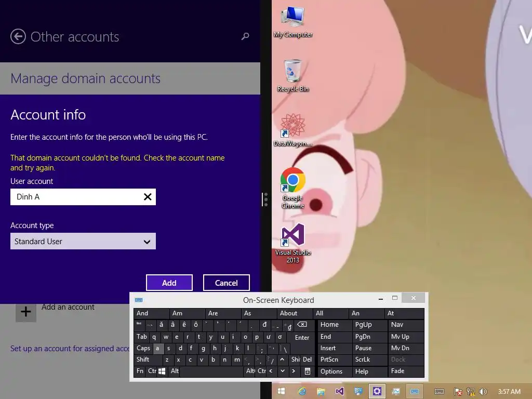Tap the highlighted 'a' key

tap(157, 348)
